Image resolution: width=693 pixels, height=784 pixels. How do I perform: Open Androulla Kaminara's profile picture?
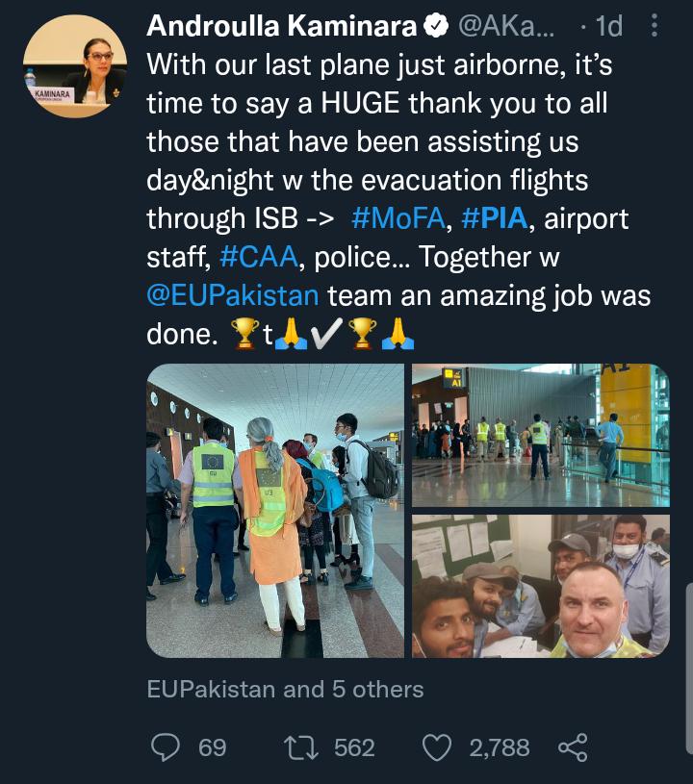click(x=74, y=66)
